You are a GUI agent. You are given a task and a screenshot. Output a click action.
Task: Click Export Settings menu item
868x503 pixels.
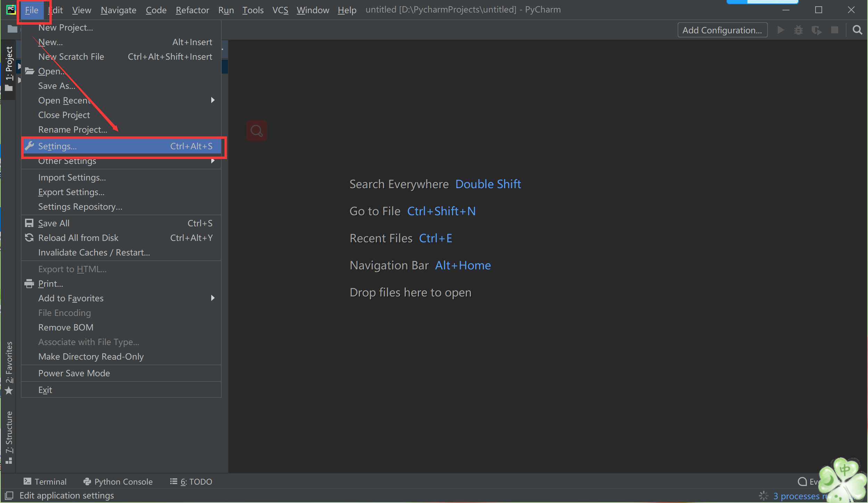pos(71,192)
